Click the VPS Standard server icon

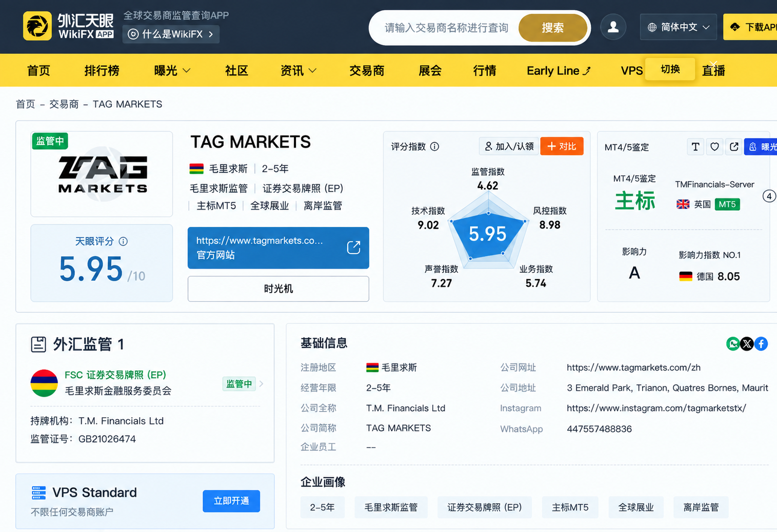pyautogui.click(x=38, y=493)
